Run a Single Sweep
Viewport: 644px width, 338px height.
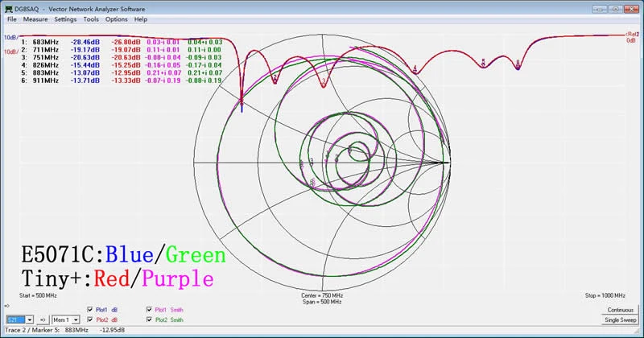(x=620, y=320)
